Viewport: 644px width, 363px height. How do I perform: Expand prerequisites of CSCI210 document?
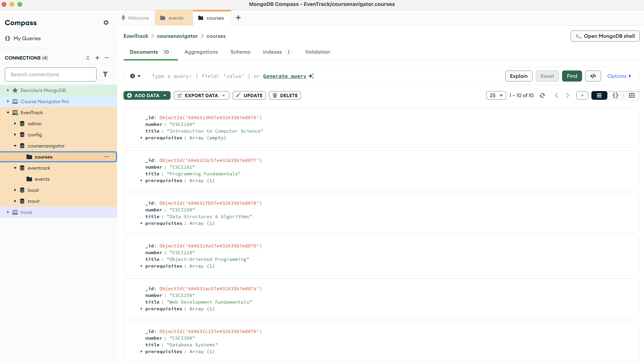click(x=141, y=266)
